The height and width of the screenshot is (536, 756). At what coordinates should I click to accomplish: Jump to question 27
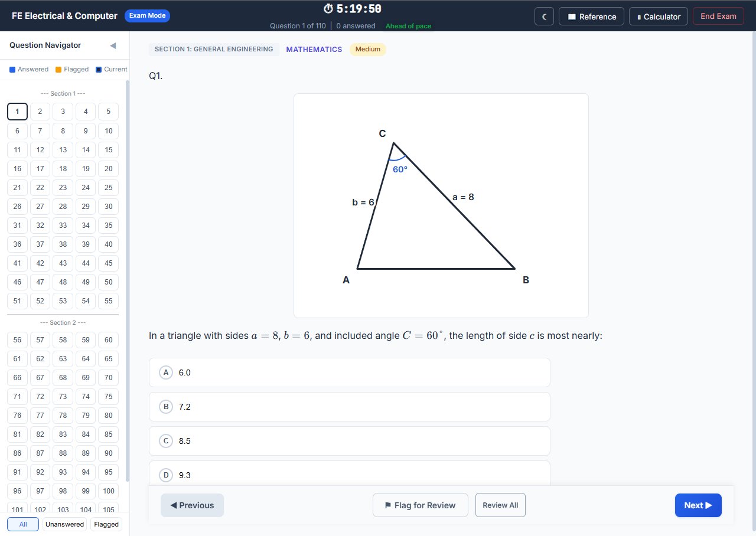(x=40, y=207)
